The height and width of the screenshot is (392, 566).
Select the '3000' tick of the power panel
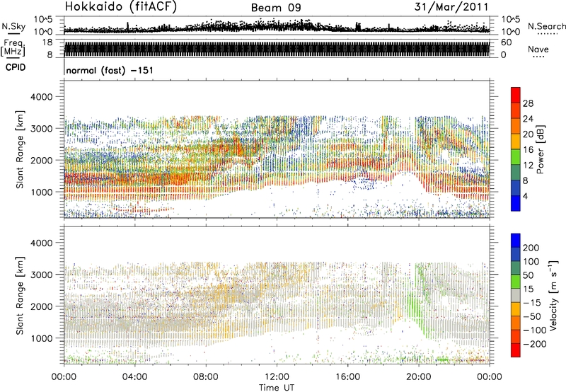(41, 129)
